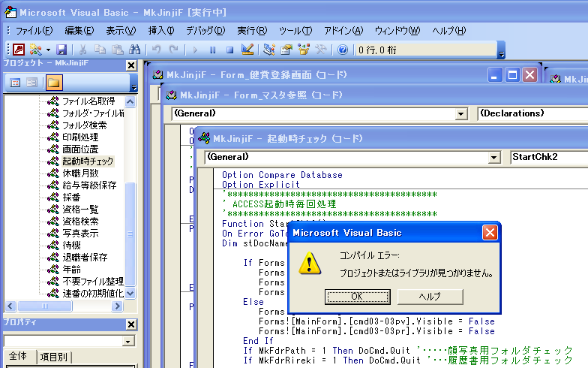The height and width of the screenshot is (368, 588).
Task: Open the Project Explorer toolbar icon
Action: 268,50
